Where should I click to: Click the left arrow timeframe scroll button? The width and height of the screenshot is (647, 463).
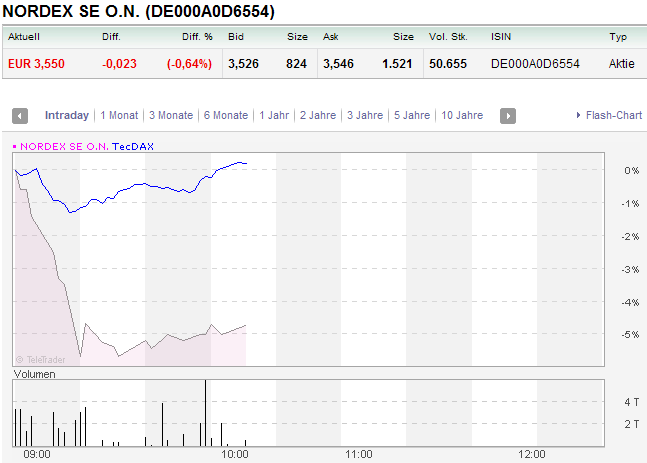20,116
